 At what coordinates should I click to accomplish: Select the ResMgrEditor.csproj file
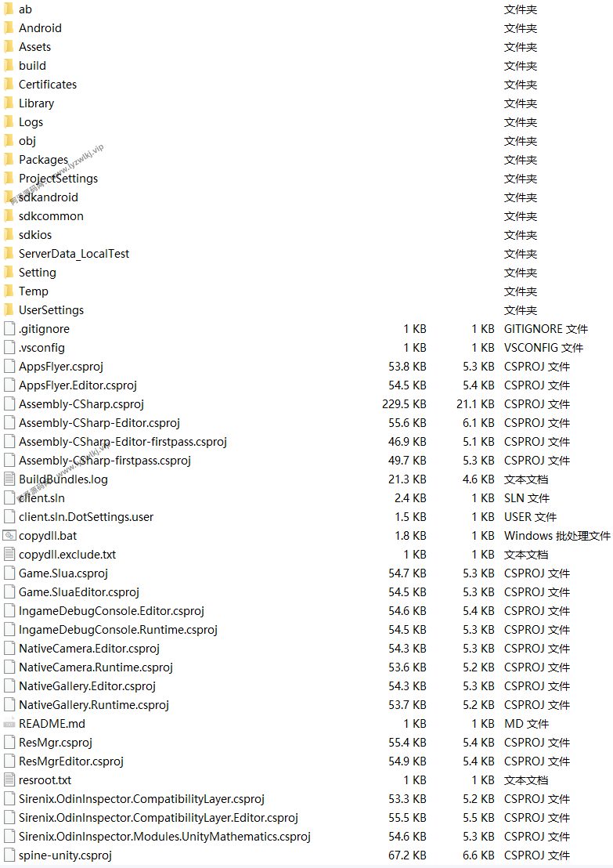[71, 761]
